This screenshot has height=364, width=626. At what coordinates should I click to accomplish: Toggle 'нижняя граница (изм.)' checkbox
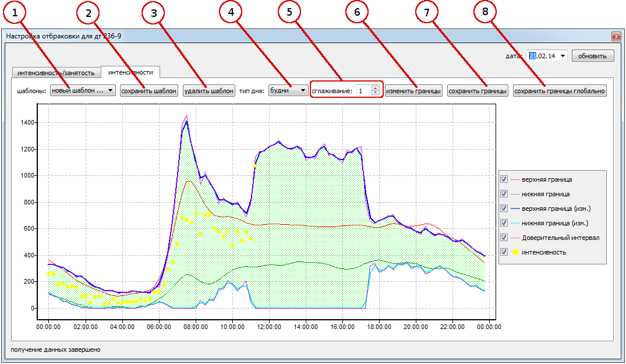504,222
